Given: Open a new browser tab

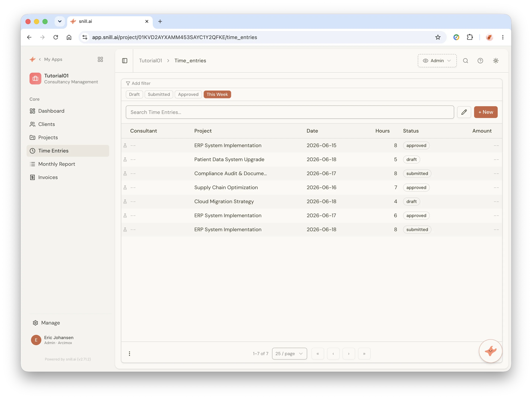Looking at the screenshot, I should [160, 21].
